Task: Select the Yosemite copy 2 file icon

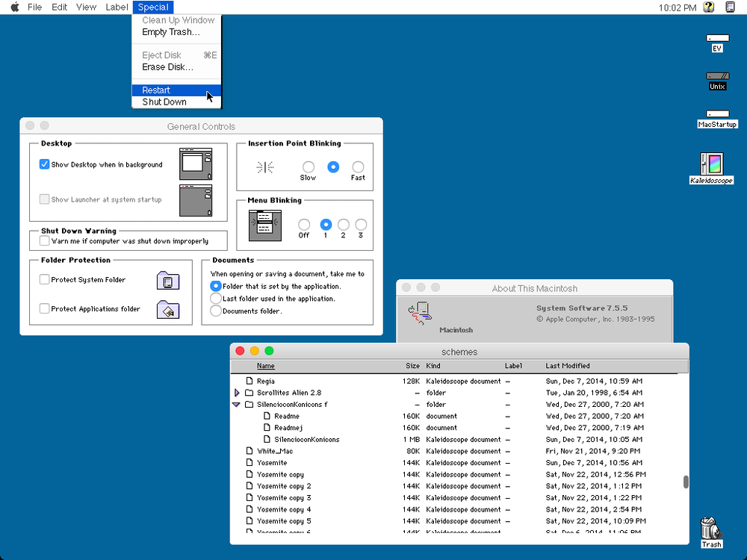Action: point(249,486)
